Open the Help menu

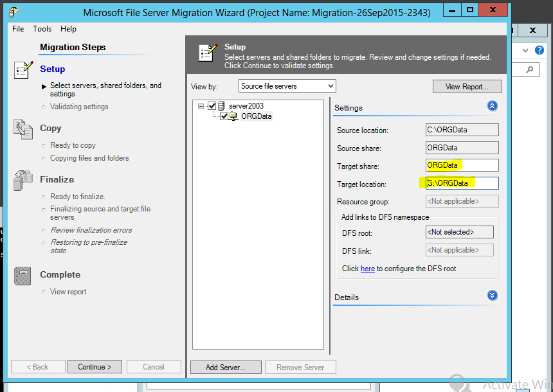pos(68,29)
